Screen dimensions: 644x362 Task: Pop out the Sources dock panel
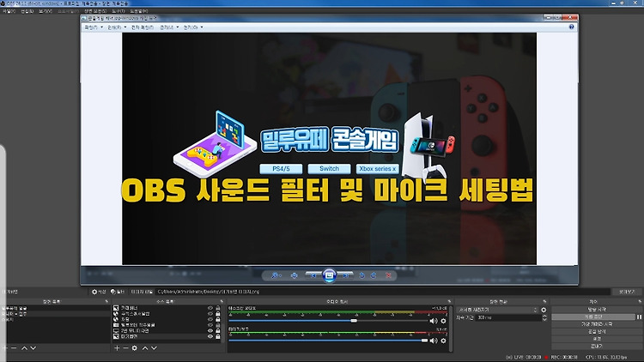pyautogui.click(x=222, y=302)
